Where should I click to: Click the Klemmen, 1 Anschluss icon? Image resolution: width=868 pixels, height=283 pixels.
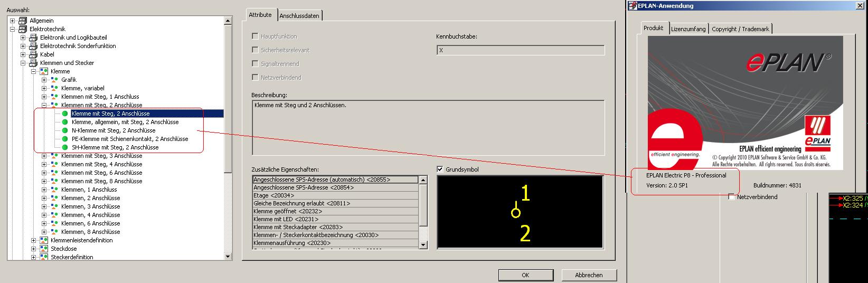pyautogui.click(x=54, y=190)
